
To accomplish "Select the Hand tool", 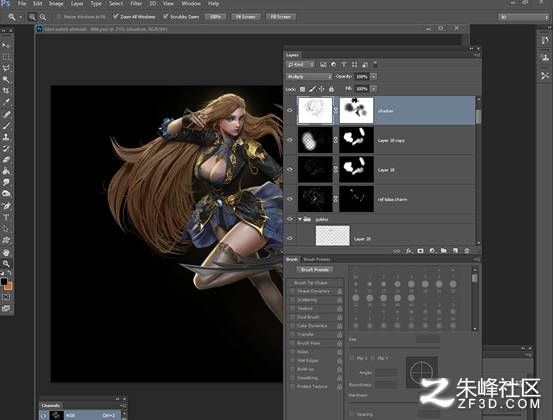I will pos(6,252).
